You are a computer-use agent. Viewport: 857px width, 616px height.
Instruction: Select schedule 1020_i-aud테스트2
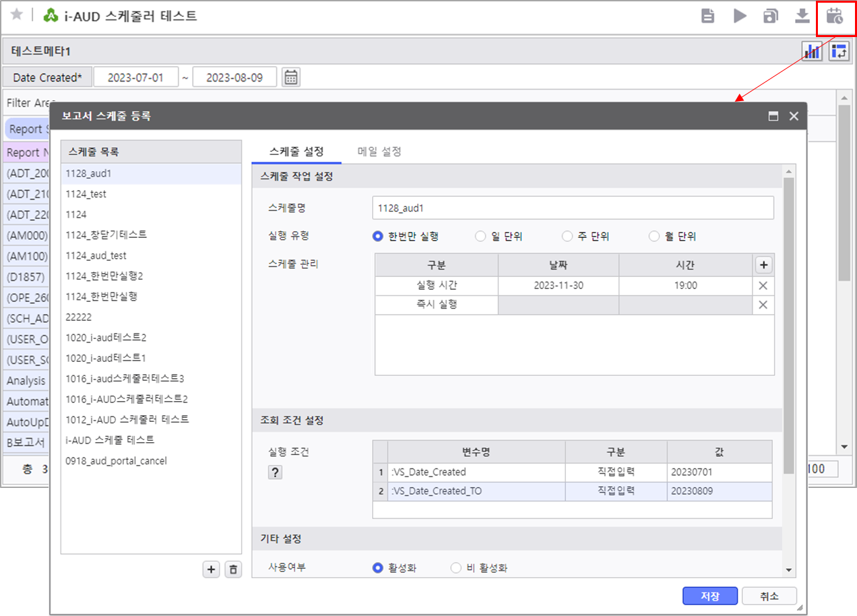click(151, 337)
